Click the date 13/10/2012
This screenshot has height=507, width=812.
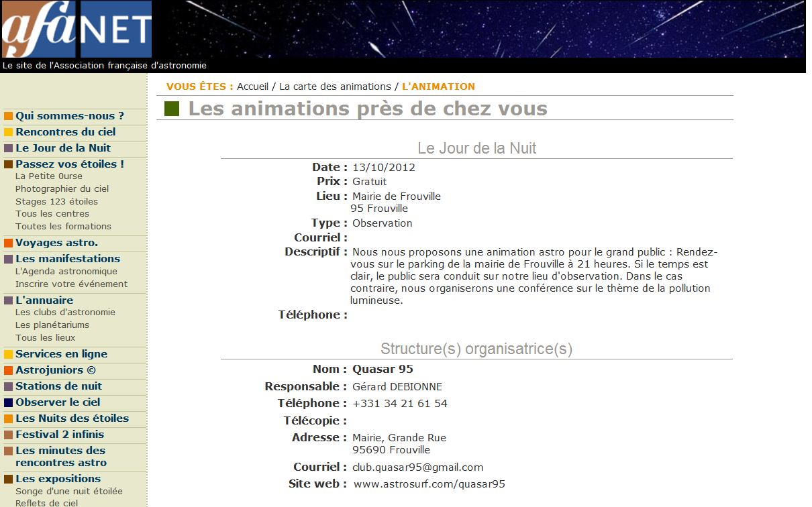point(384,168)
